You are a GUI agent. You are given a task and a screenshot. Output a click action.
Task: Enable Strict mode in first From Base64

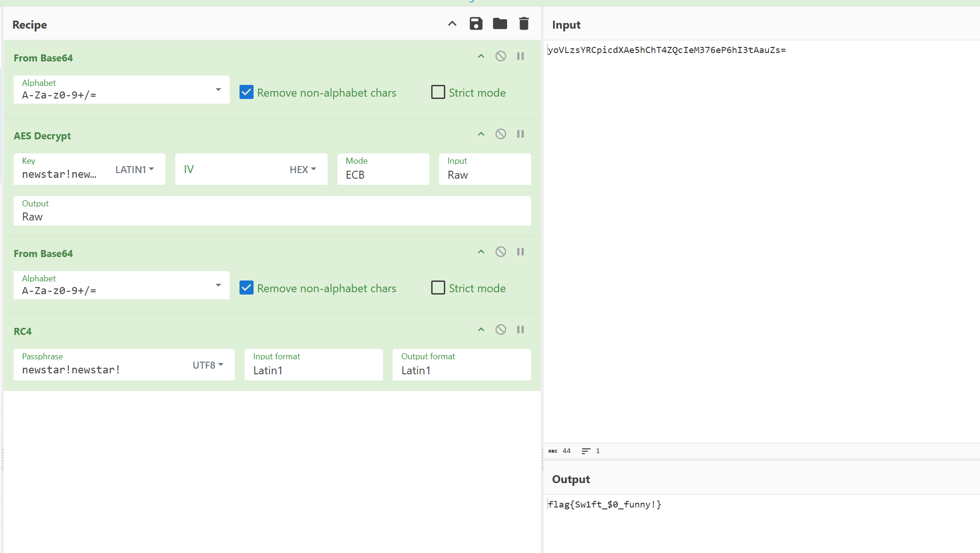pos(438,92)
